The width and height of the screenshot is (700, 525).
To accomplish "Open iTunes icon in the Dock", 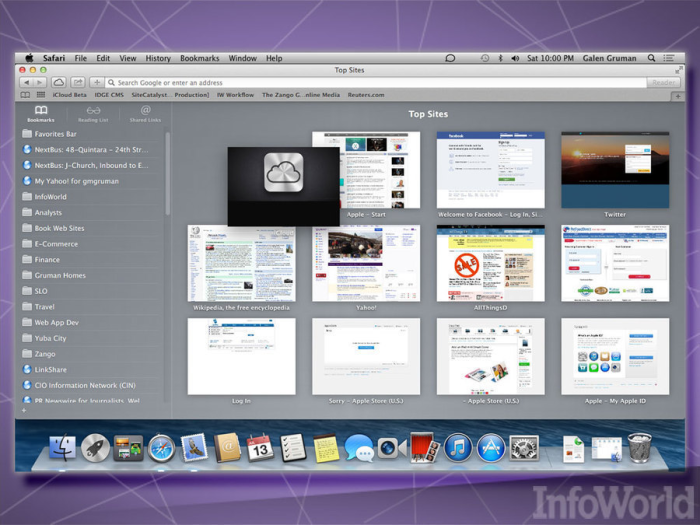I will point(458,447).
